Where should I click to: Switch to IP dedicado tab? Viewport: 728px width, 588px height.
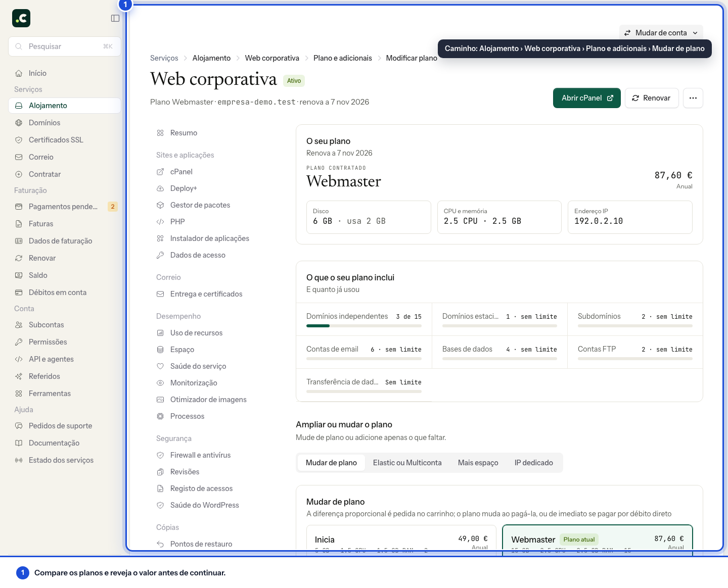533,463
